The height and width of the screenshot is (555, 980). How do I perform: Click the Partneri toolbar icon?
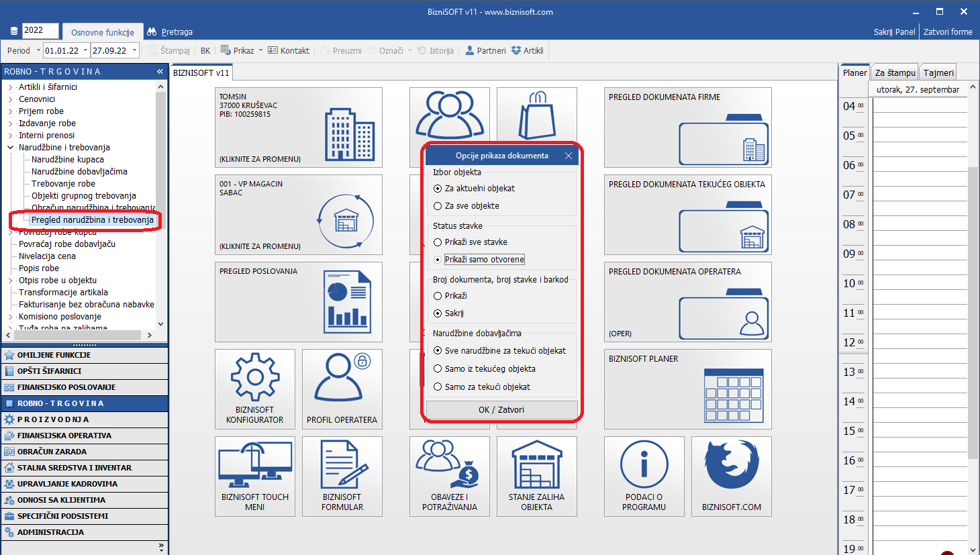pyautogui.click(x=485, y=50)
